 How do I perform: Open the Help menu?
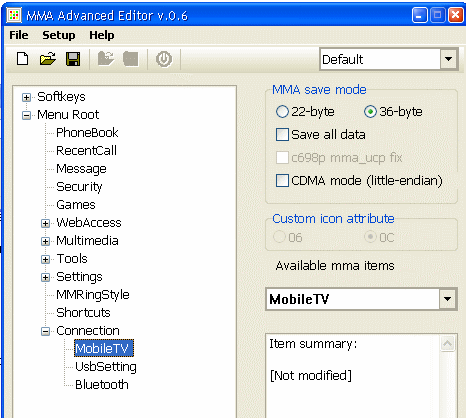click(102, 35)
